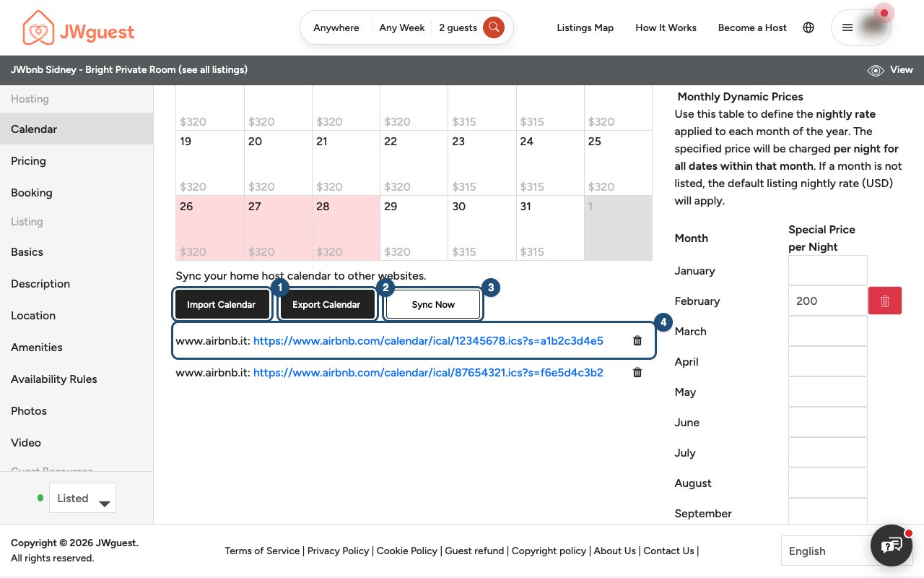Open How It Works link

(x=666, y=27)
